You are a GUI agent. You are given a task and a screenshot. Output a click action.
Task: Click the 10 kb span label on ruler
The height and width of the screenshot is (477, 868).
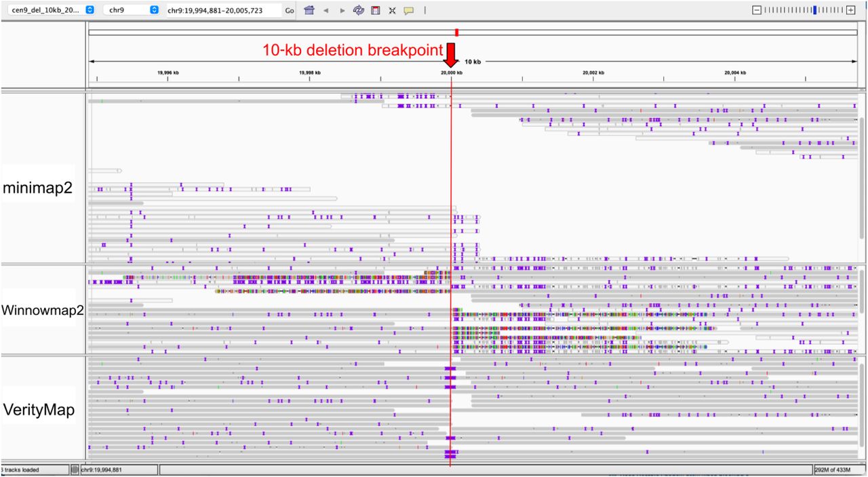473,62
